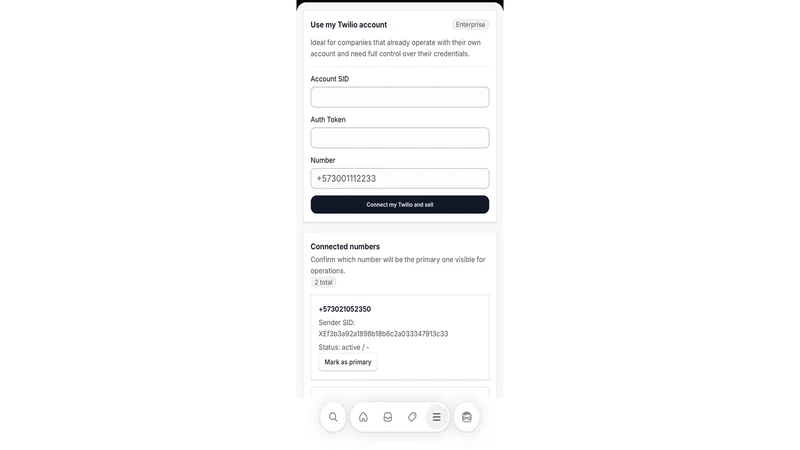The width and height of the screenshot is (800, 450).
Task: Open search from the bottom navigation
Action: pyautogui.click(x=333, y=417)
